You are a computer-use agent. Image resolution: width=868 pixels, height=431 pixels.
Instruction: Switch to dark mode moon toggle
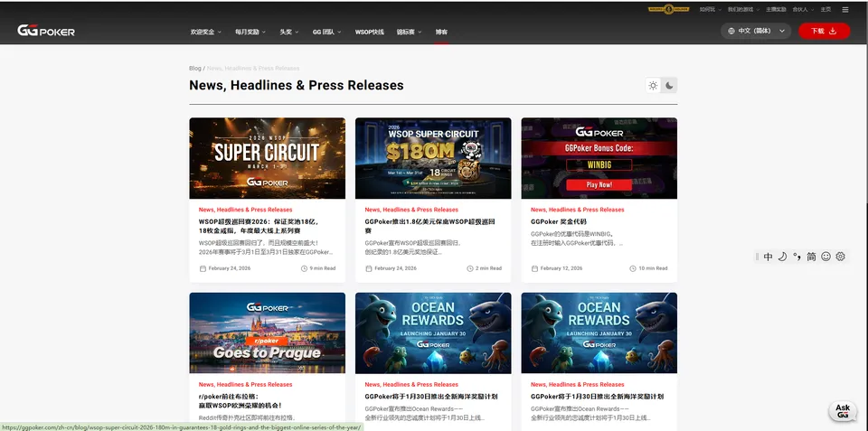pyautogui.click(x=669, y=85)
